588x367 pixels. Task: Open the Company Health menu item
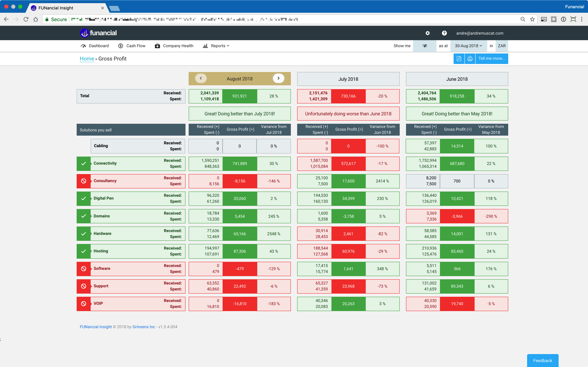(x=174, y=46)
